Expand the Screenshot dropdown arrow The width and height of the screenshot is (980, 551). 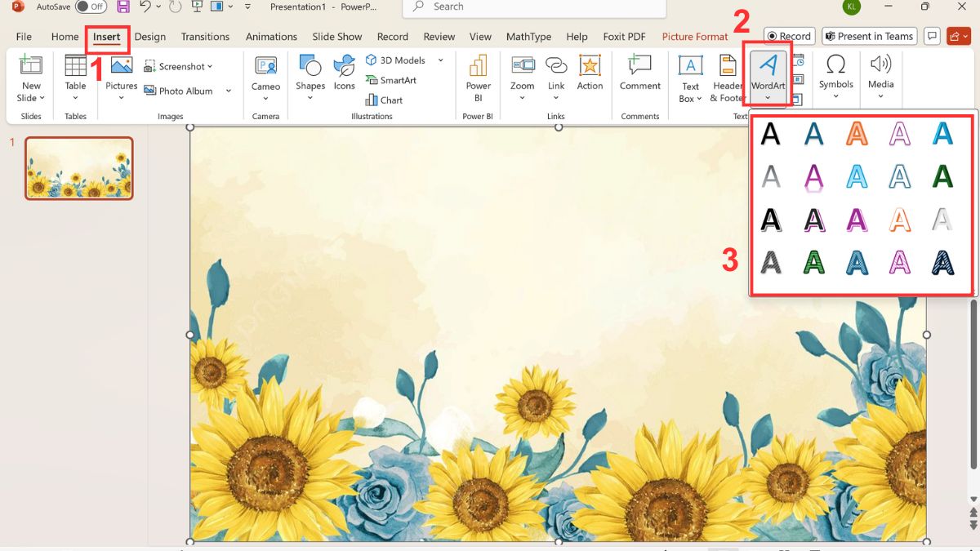pos(210,67)
